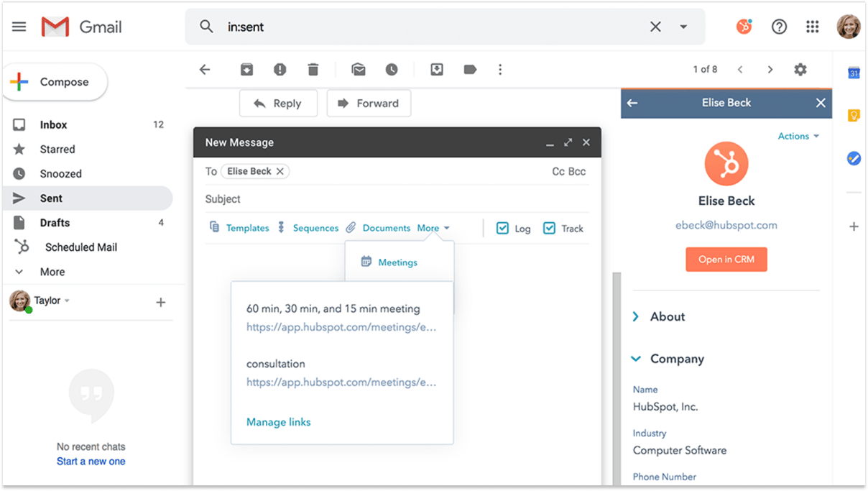Archive the open email

coord(246,69)
